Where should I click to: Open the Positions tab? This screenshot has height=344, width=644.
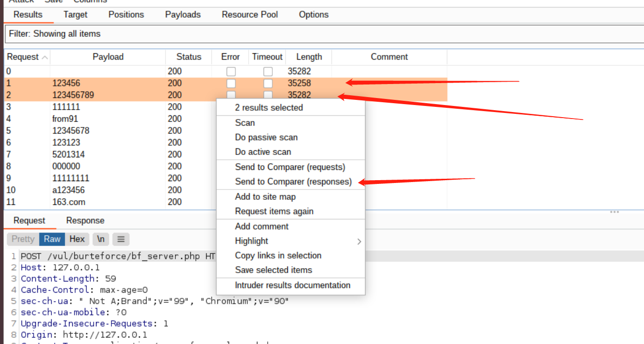pos(126,14)
